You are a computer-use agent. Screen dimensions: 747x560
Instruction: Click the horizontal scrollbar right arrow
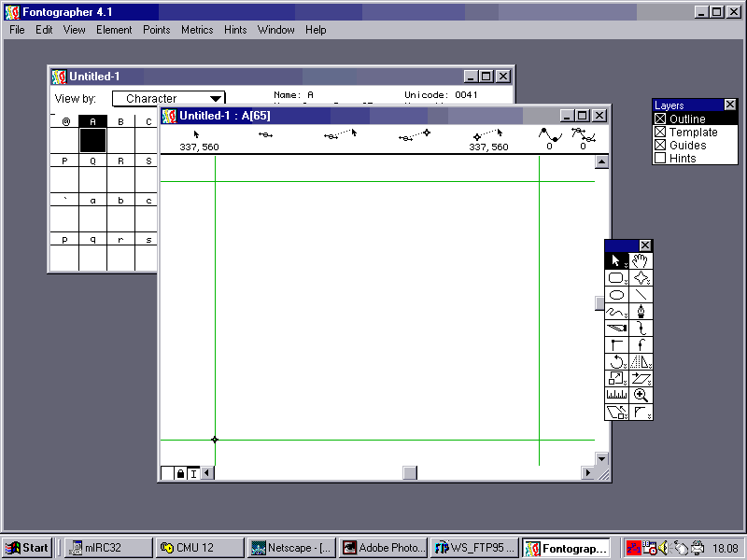pyautogui.click(x=588, y=473)
